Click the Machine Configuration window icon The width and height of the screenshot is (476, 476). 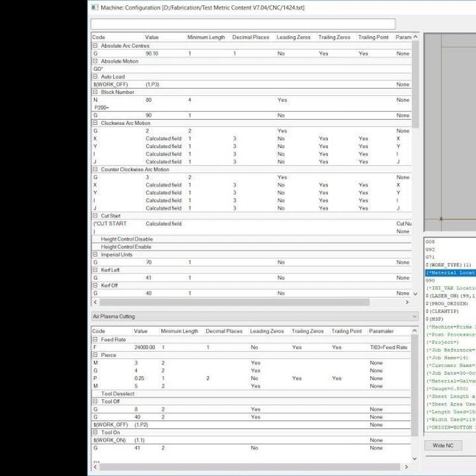95,7
